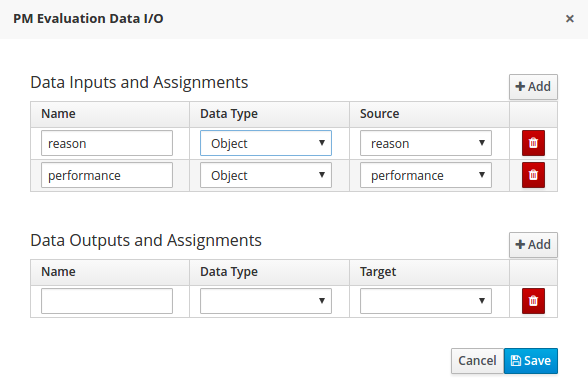Delete the empty data output row
This screenshot has height=383, width=588.
tap(533, 301)
